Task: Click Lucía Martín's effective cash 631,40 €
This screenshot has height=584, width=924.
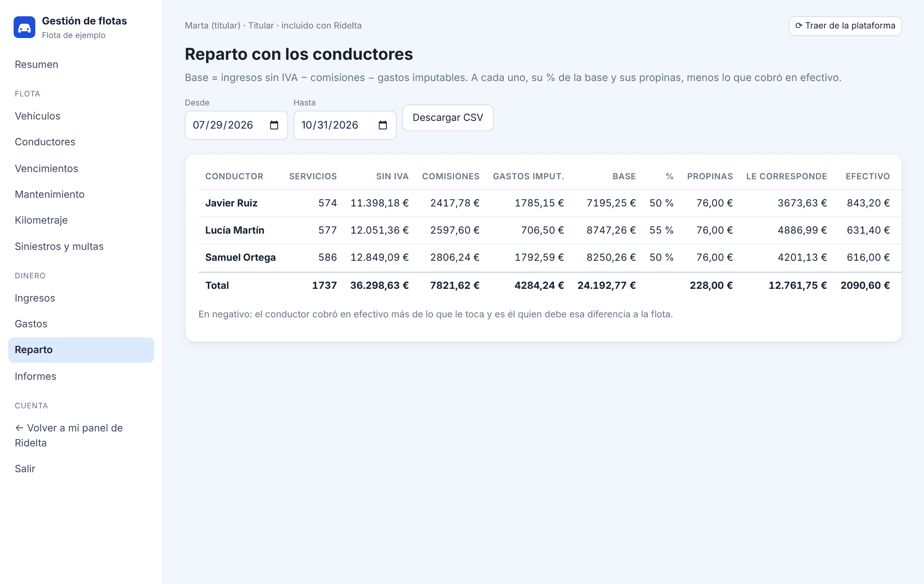Action: pyautogui.click(x=868, y=230)
